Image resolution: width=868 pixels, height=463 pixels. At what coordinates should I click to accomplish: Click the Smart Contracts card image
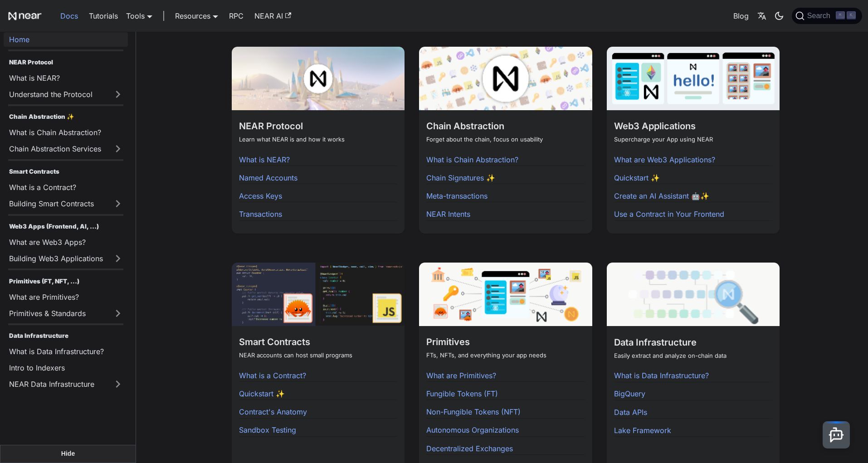318,294
